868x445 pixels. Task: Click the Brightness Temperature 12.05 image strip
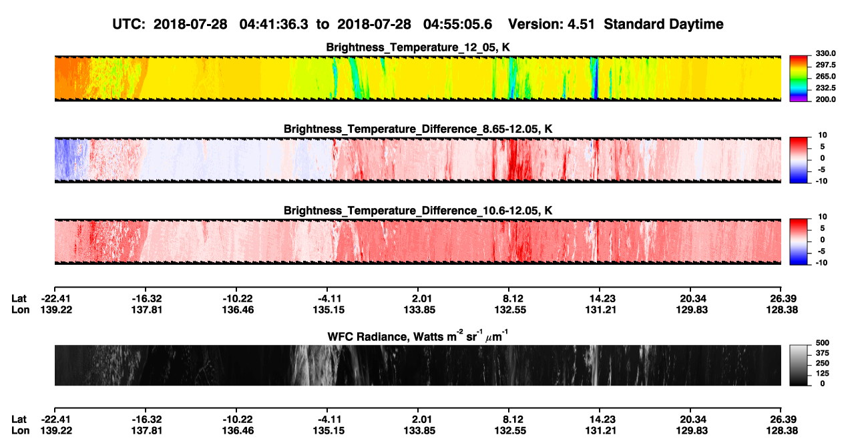point(418,79)
